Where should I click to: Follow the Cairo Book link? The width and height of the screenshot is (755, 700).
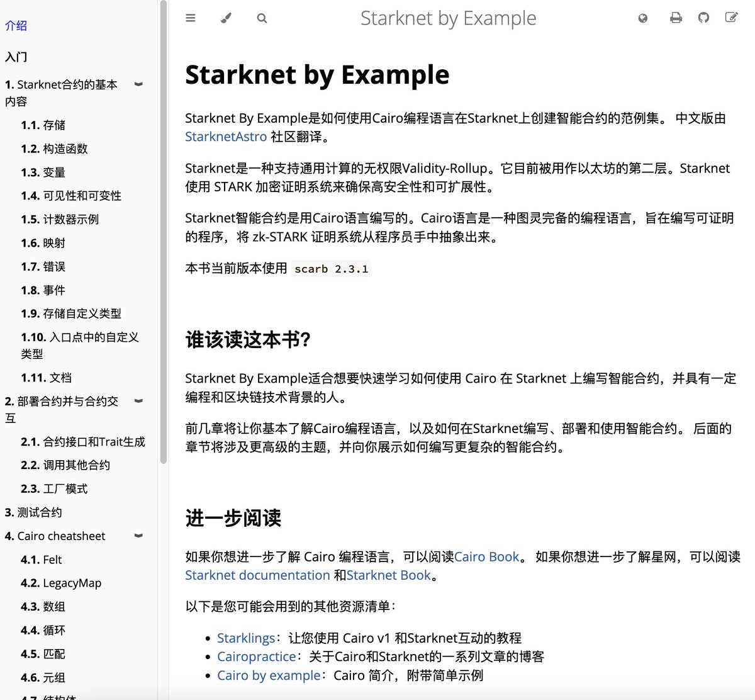coord(487,556)
